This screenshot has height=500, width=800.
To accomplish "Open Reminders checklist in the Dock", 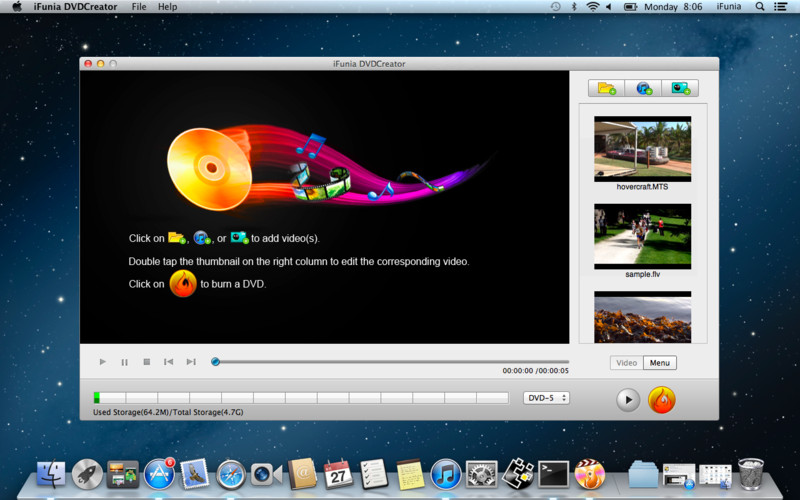I will pyautogui.click(x=374, y=474).
